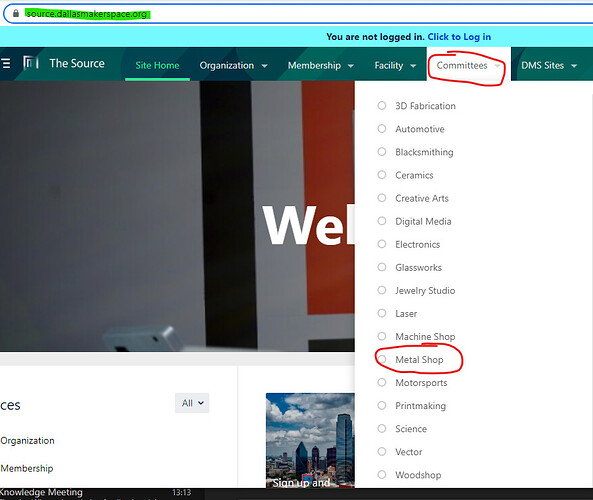Select the Science circle icon

pos(382,428)
